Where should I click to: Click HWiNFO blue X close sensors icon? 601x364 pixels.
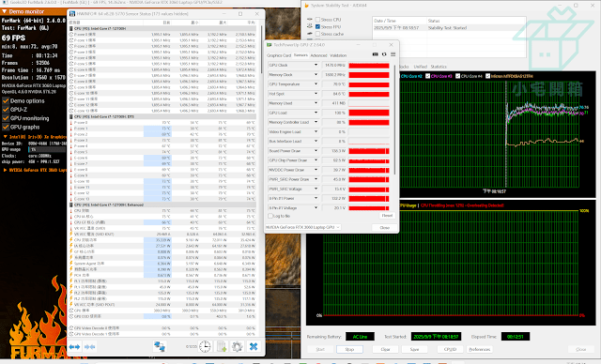(254, 347)
